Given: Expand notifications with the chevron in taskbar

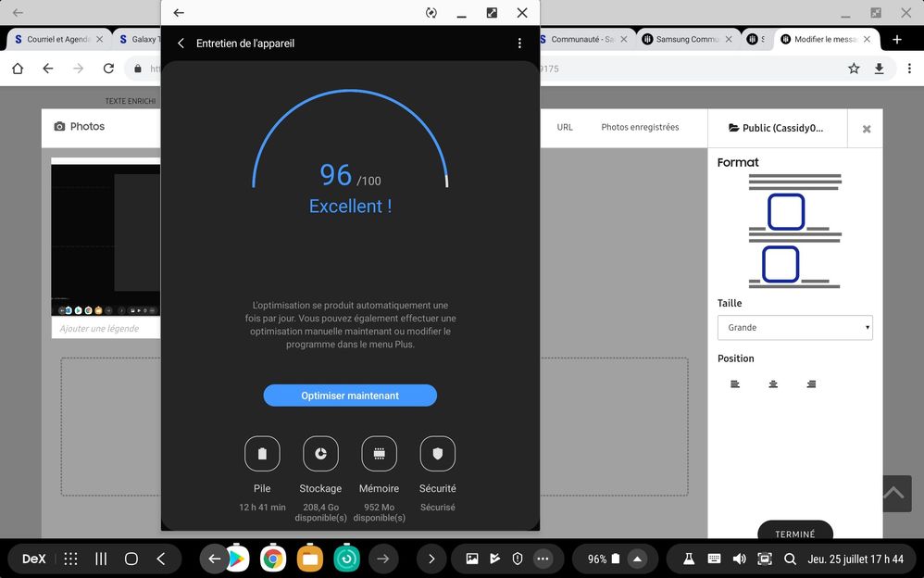Looking at the screenshot, I should (x=431, y=559).
